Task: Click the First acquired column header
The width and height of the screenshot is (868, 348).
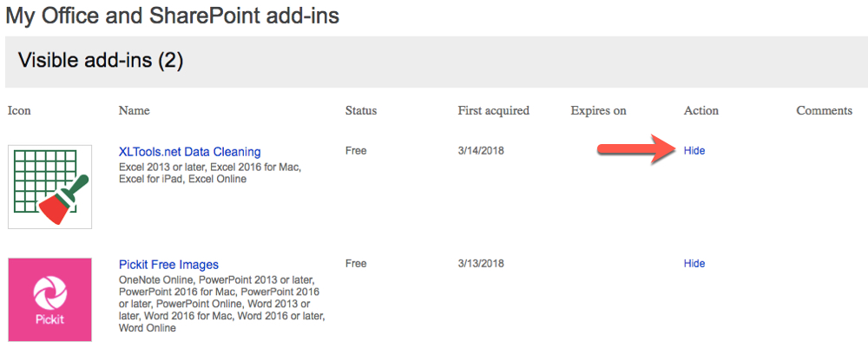Action: point(494,111)
